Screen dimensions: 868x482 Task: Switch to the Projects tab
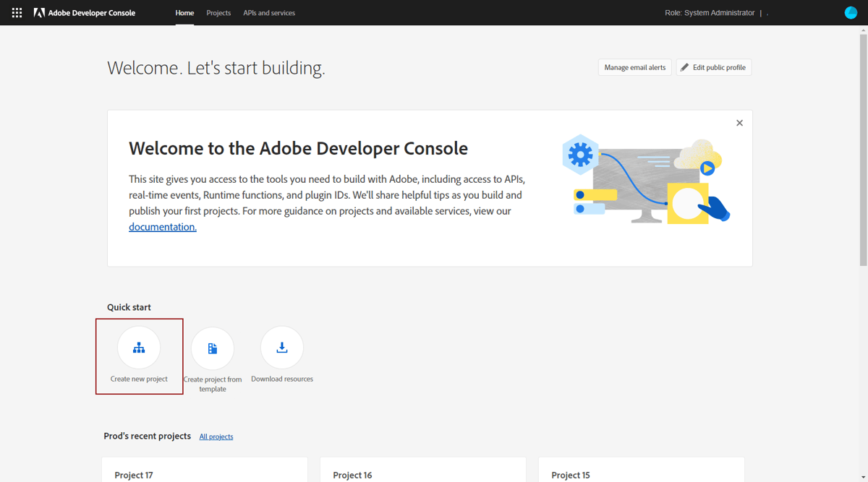[218, 12]
